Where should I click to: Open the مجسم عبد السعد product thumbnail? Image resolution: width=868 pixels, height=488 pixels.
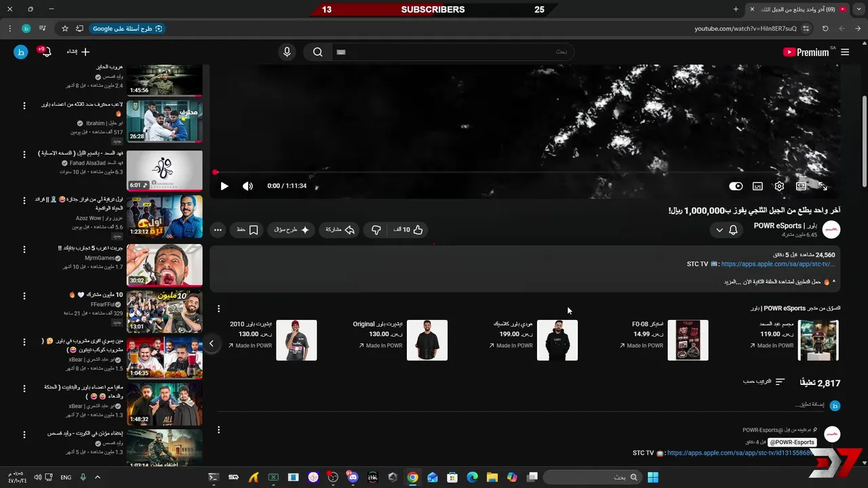point(818,340)
